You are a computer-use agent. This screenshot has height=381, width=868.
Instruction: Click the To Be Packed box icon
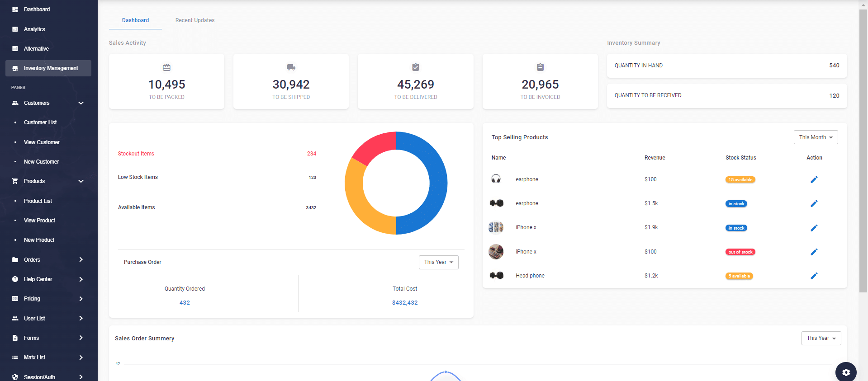(166, 67)
